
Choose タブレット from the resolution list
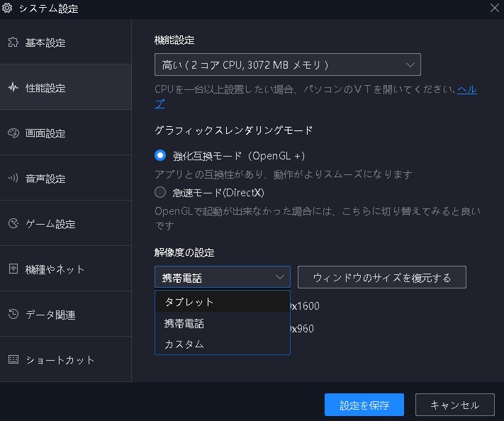click(x=223, y=301)
